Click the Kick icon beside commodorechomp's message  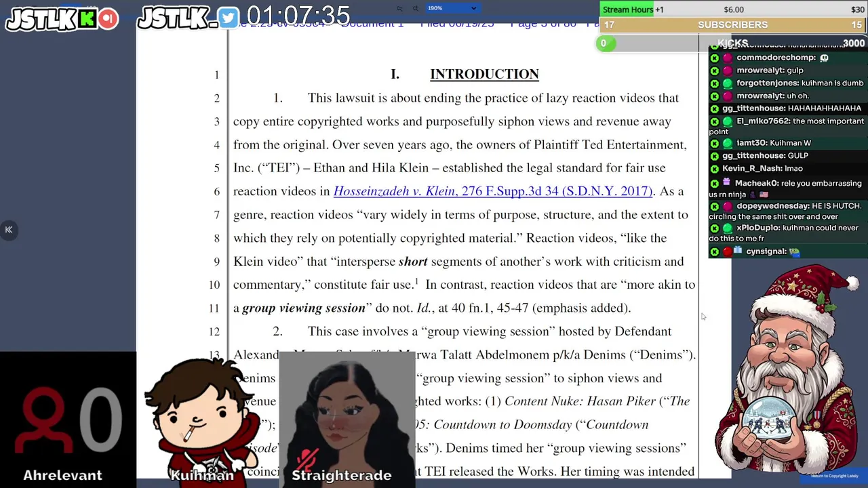[x=715, y=58]
